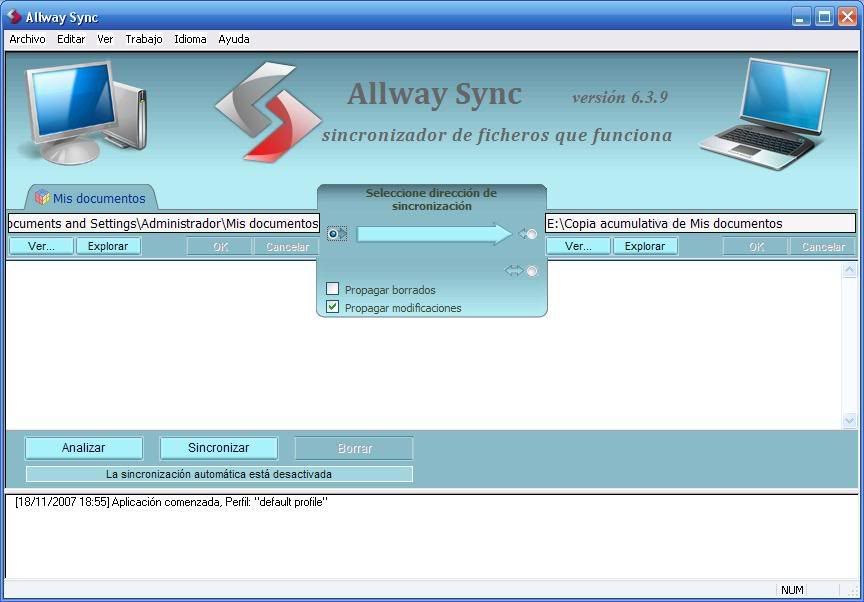Image resolution: width=864 pixels, height=602 pixels.
Task: Minimize the Allway Sync window
Action: pos(801,17)
